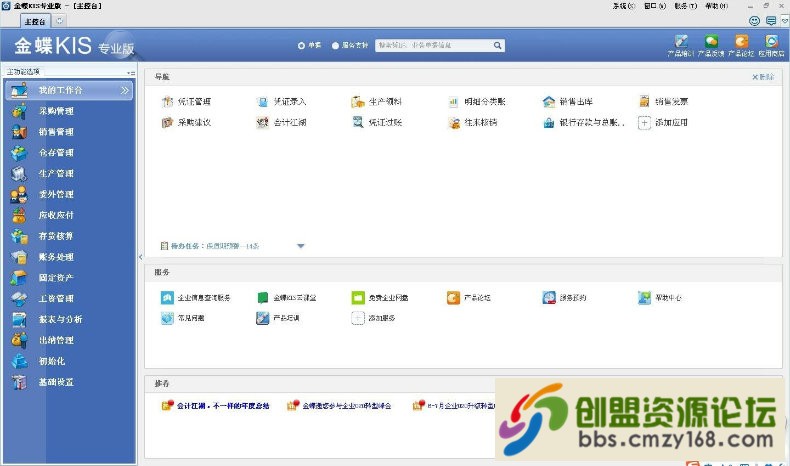The image size is (790, 466).
Task: Click 产品培训 icon in the header
Action: (x=681, y=45)
